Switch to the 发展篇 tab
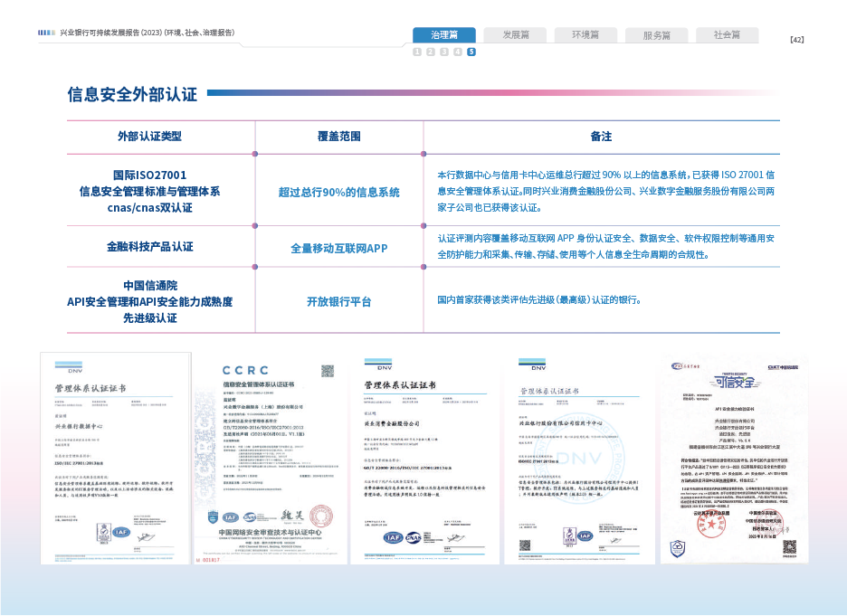 [x=513, y=35]
